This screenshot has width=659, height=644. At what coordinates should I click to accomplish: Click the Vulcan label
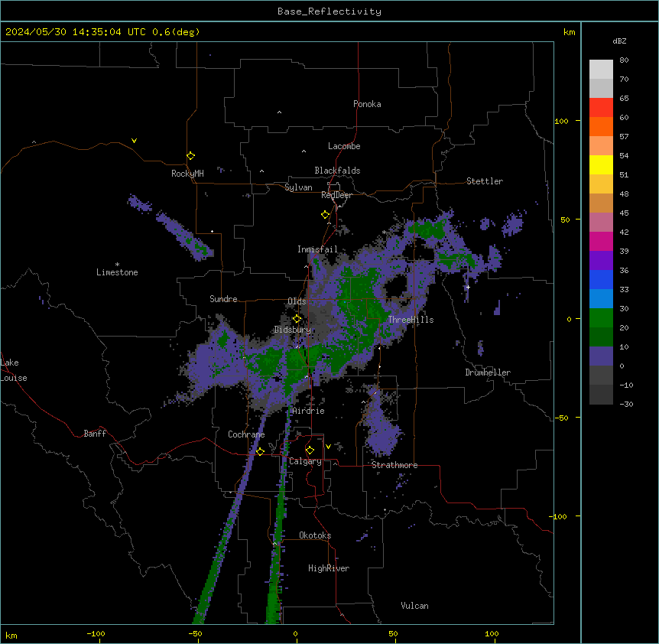pos(414,606)
